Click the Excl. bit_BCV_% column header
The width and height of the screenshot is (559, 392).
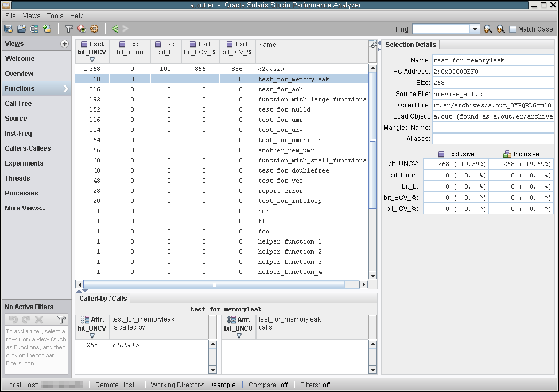[x=200, y=52]
